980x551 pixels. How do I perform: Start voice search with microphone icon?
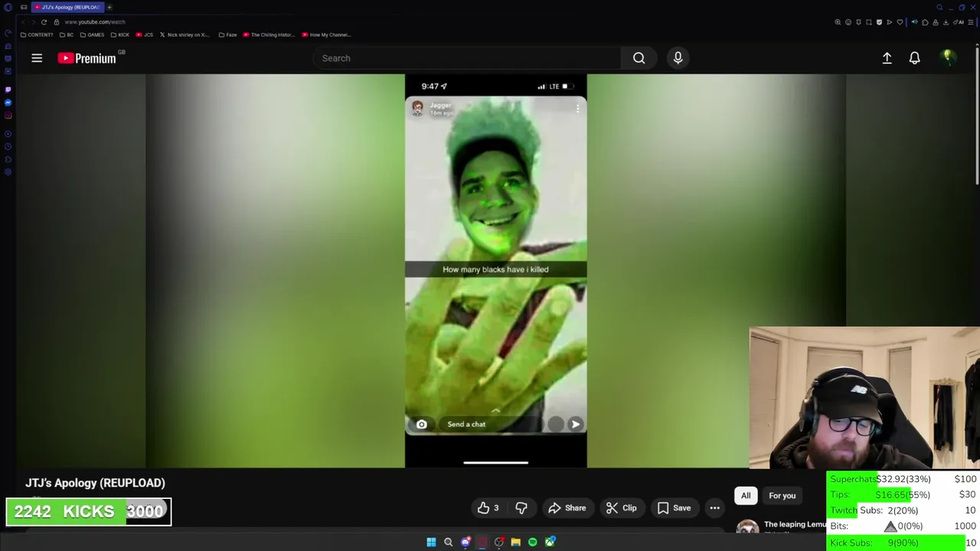point(678,58)
